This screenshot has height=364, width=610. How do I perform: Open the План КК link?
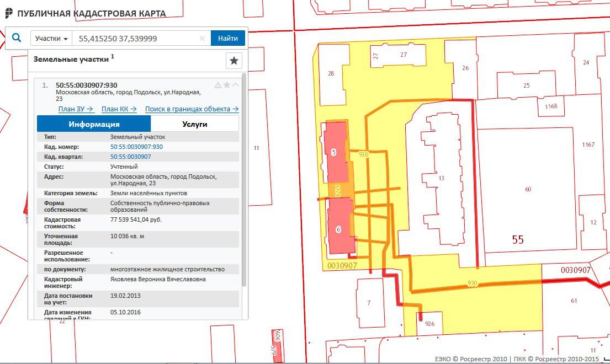pos(119,109)
